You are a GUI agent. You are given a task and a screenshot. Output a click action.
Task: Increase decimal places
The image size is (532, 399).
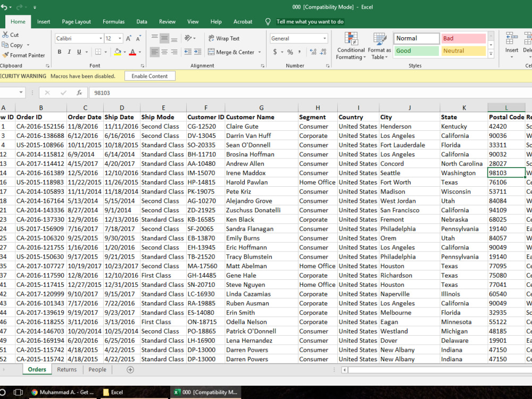coord(313,52)
